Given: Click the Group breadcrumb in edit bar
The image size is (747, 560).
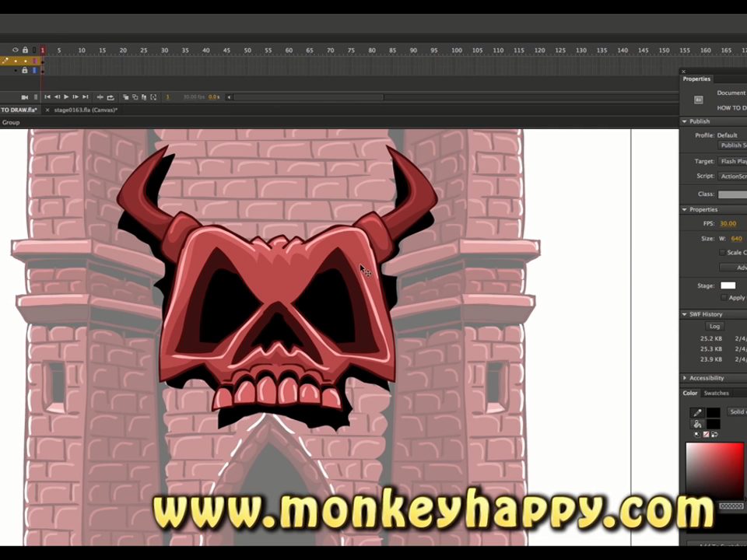Looking at the screenshot, I should 10,122.
